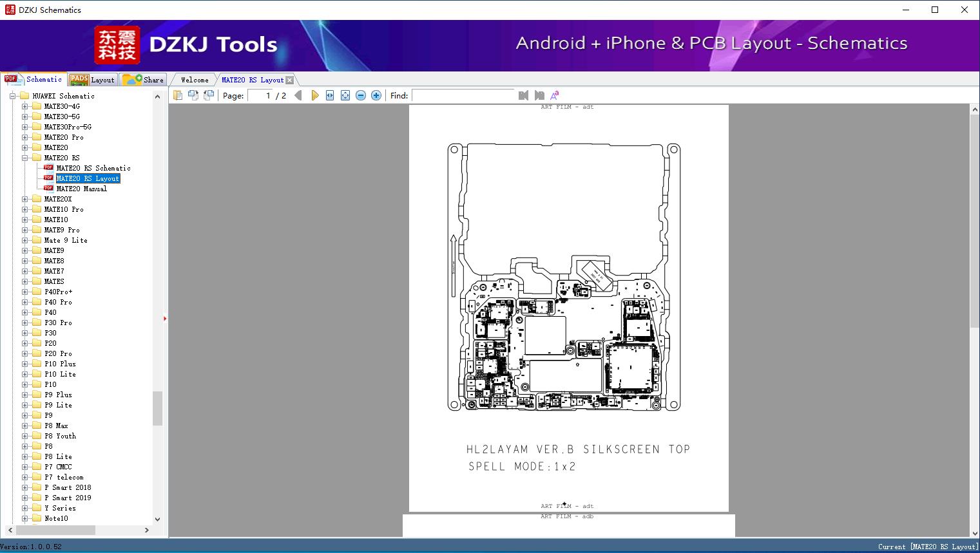980x553 pixels.
Task: Go to the next page arrow
Action: click(x=314, y=95)
